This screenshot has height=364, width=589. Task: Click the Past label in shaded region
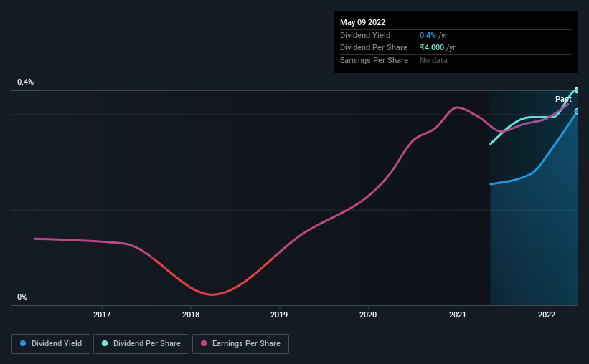[x=563, y=99]
